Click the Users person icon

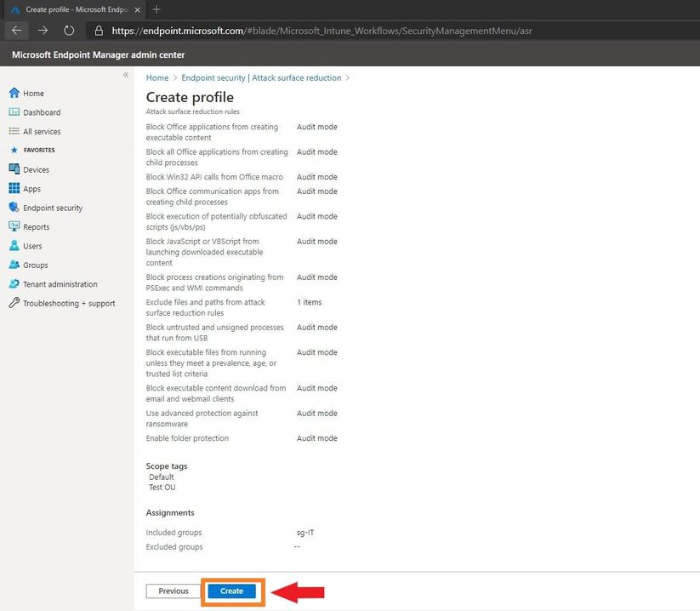tap(14, 246)
